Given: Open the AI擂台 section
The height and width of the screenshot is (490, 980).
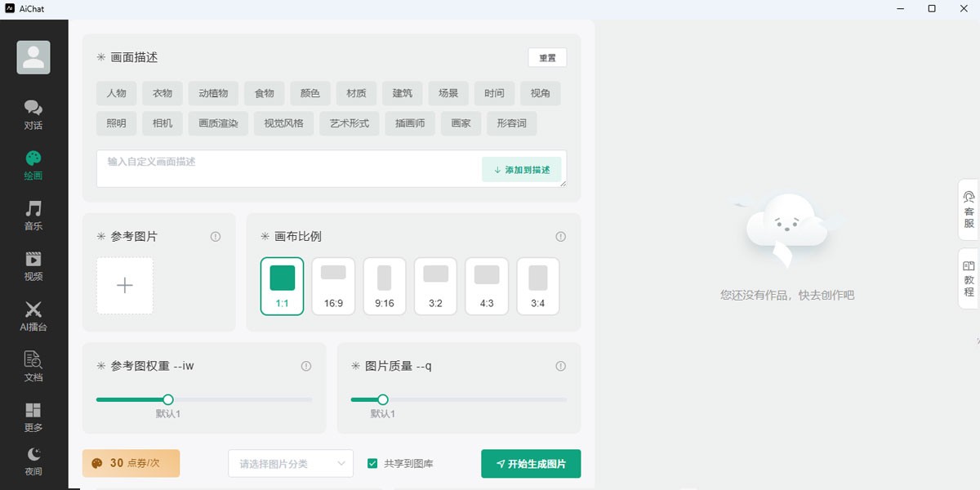Looking at the screenshot, I should click(x=33, y=316).
